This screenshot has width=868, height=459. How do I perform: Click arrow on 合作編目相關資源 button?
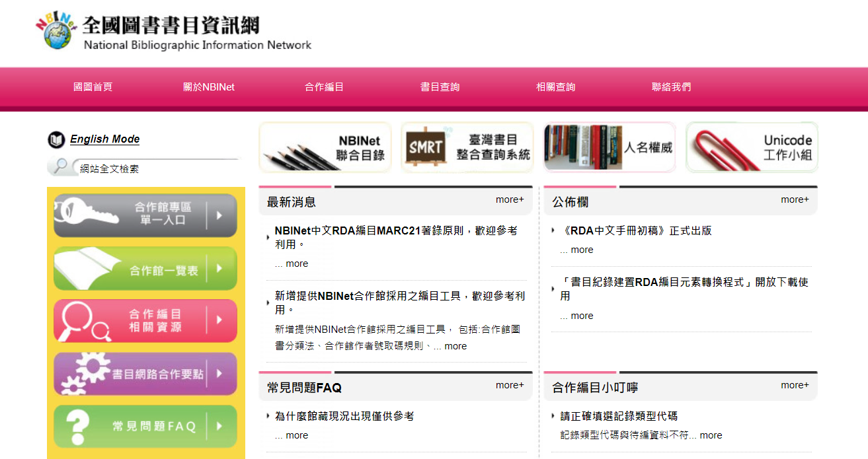tap(219, 321)
